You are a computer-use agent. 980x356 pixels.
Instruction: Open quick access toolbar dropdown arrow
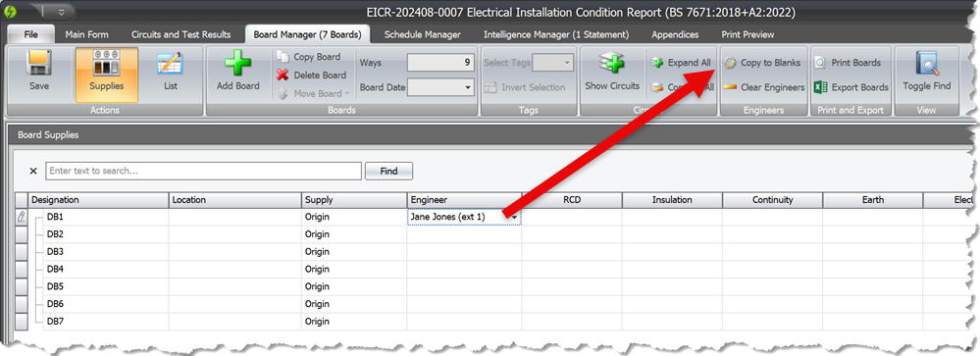click(x=61, y=12)
